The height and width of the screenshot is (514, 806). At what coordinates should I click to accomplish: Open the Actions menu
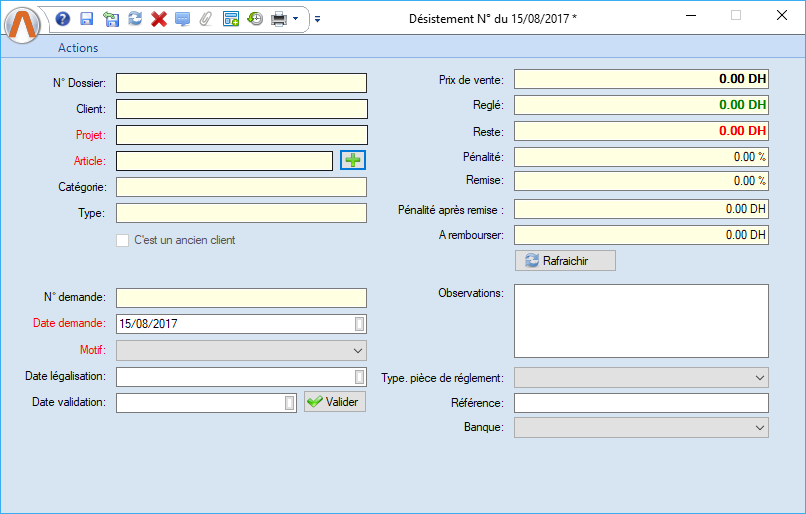(78, 48)
